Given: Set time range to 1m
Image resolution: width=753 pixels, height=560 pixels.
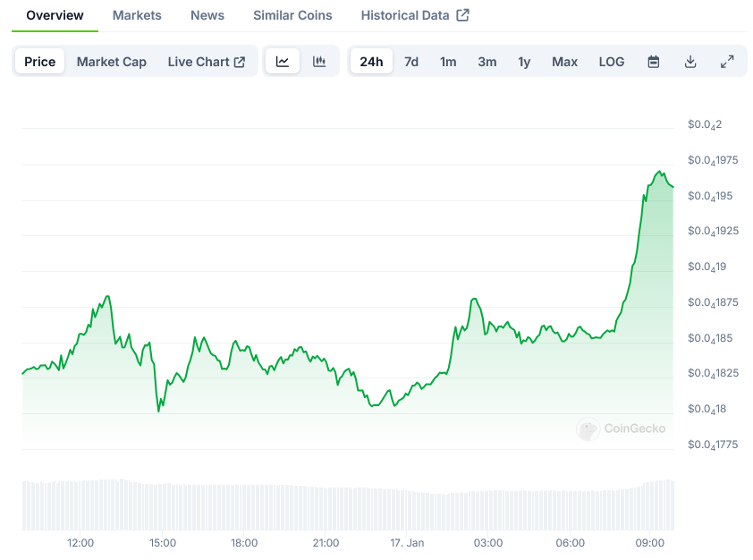Looking at the screenshot, I should 448,62.
